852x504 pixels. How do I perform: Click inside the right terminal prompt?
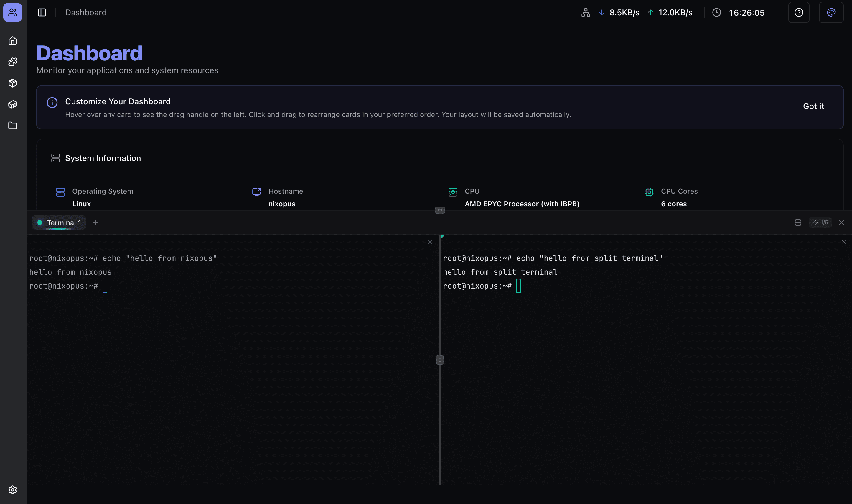coord(518,286)
